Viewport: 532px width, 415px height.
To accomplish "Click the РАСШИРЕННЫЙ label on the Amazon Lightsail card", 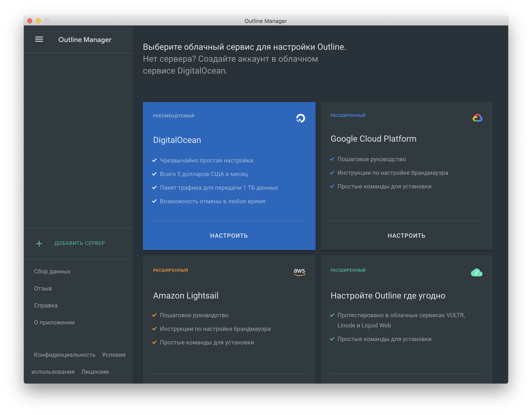I will click(x=171, y=270).
